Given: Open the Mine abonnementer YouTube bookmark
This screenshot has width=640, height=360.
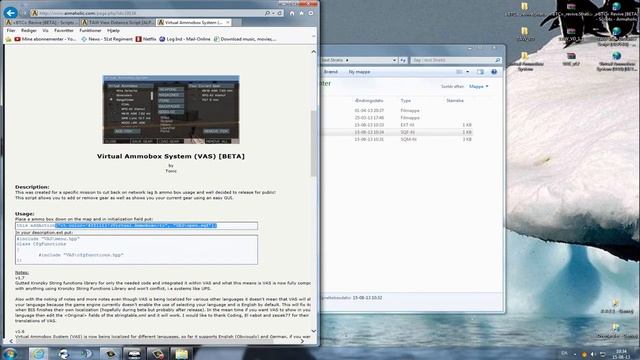Looking at the screenshot, I should click(45, 39).
